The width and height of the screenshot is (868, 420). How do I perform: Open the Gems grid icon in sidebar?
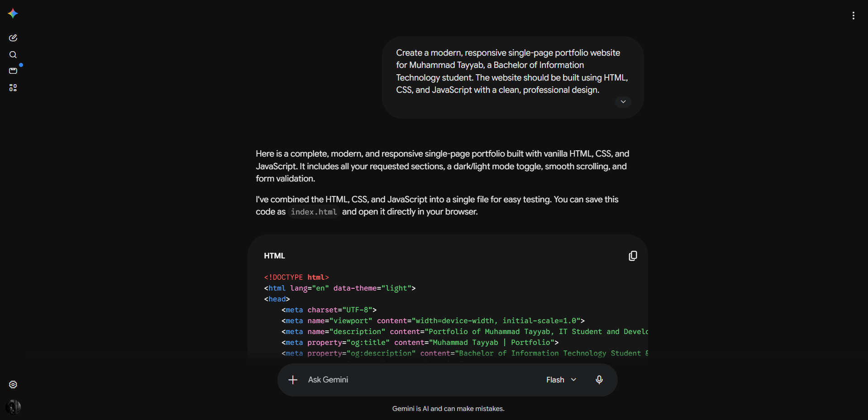click(13, 88)
